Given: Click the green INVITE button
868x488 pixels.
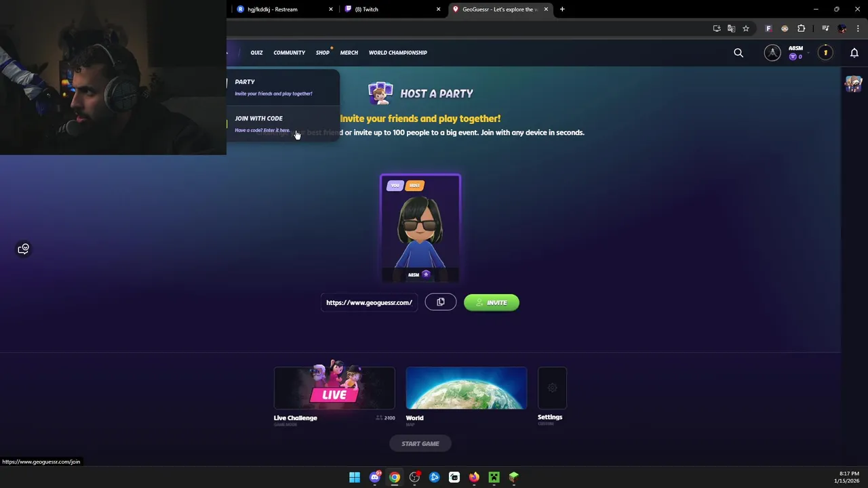Looking at the screenshot, I should click(492, 303).
